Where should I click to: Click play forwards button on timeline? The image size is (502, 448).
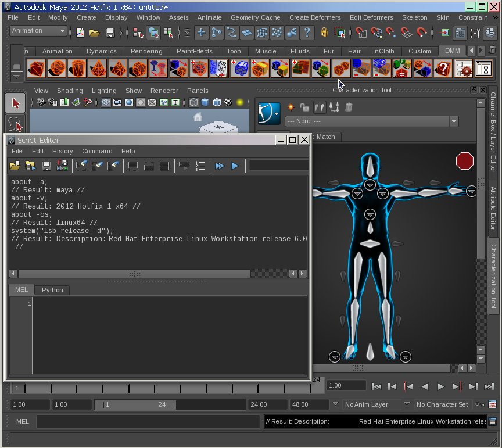pyautogui.click(x=440, y=386)
